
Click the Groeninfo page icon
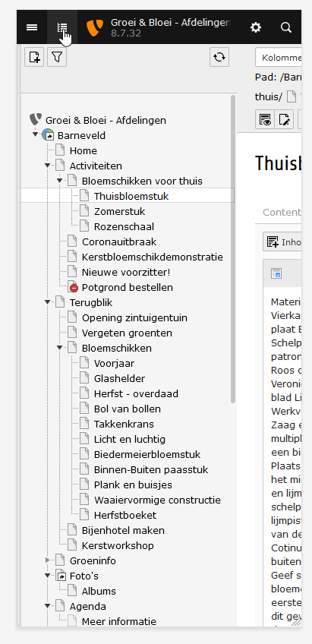60,560
